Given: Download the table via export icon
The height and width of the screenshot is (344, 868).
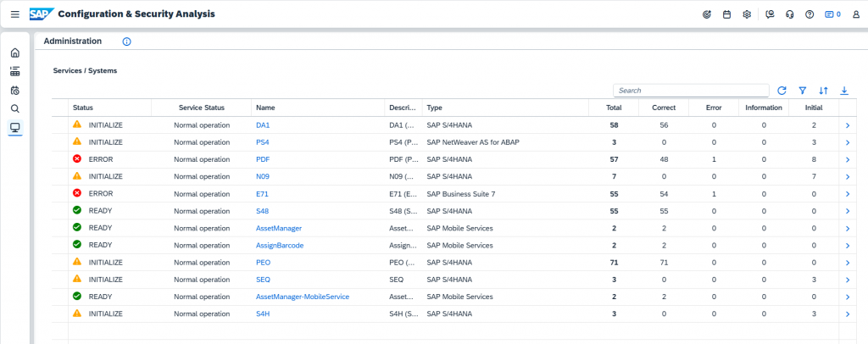Looking at the screenshot, I should pyautogui.click(x=844, y=91).
